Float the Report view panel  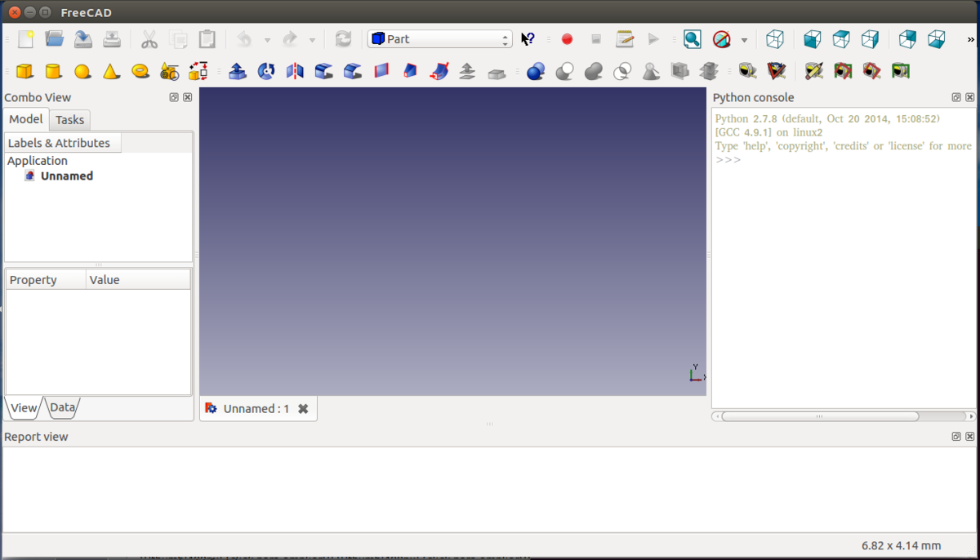click(x=956, y=437)
